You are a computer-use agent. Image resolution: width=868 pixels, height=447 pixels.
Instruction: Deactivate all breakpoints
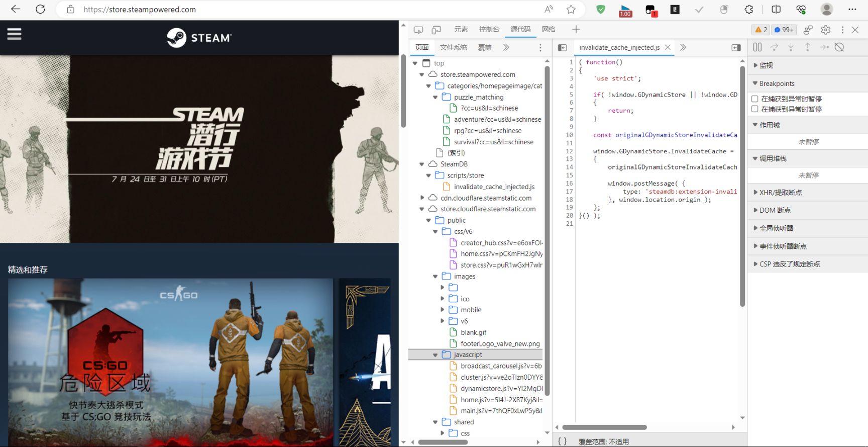pos(839,47)
